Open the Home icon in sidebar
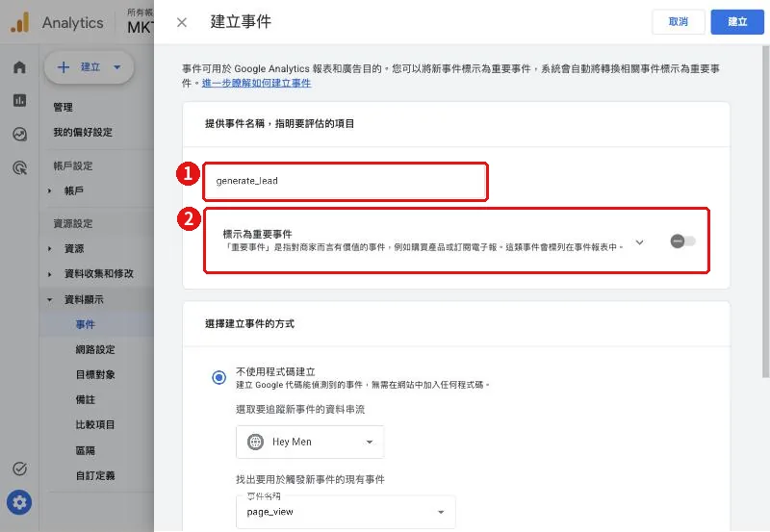 (19, 66)
